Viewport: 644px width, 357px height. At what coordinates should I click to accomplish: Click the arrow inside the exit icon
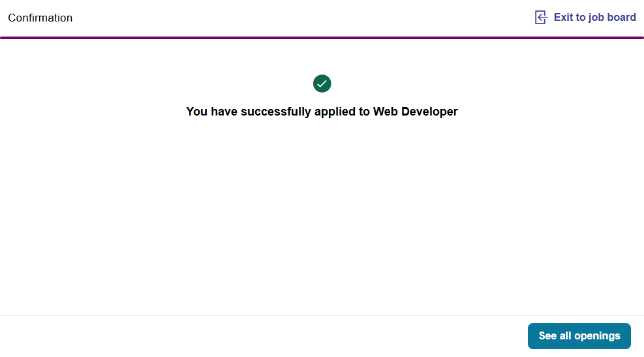point(540,18)
